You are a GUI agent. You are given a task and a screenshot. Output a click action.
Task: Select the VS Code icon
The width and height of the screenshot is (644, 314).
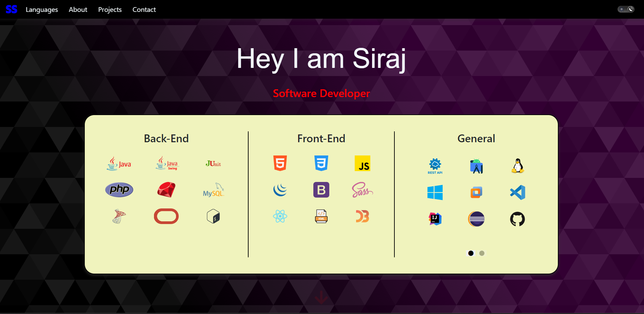tap(518, 192)
